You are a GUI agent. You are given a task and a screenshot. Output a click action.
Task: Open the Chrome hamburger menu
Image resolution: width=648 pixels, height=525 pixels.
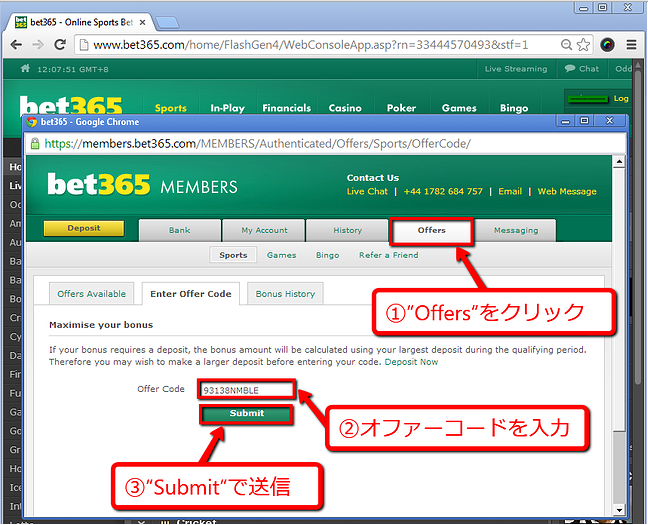631,45
